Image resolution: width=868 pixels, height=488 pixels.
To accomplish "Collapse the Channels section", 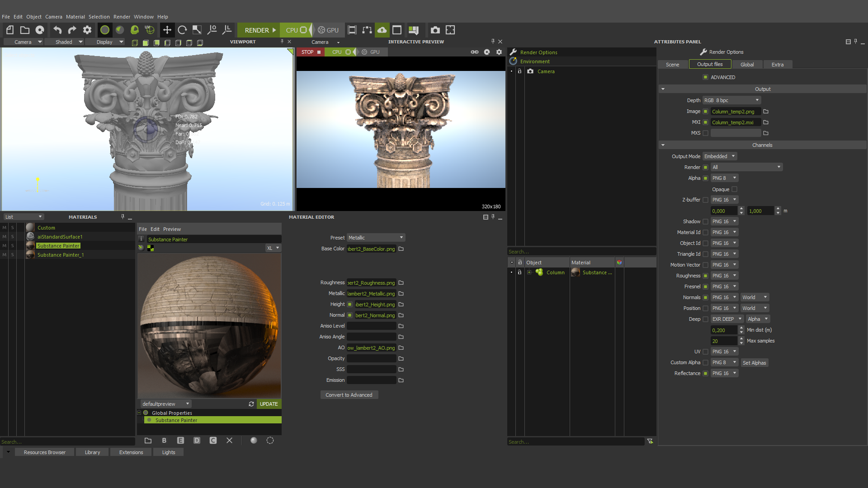I will point(663,145).
